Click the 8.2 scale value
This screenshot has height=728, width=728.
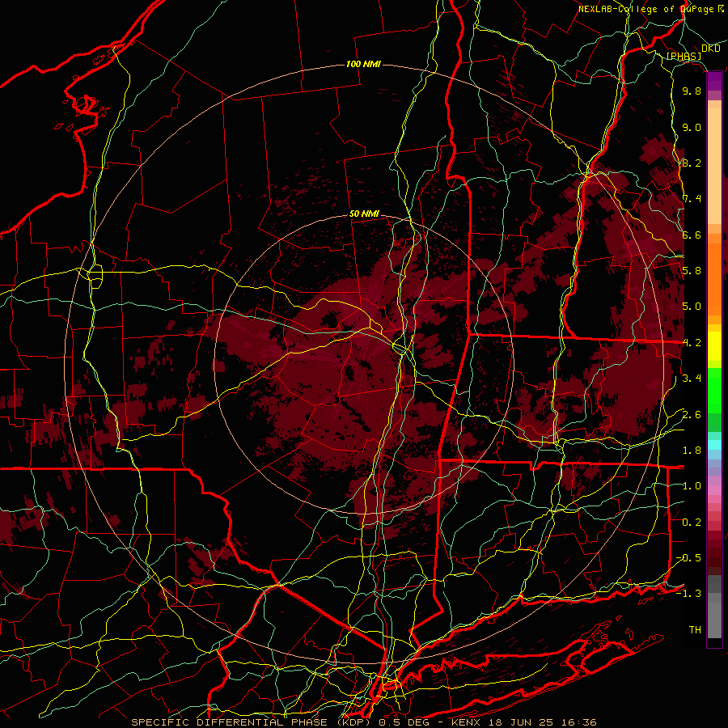tap(692, 163)
